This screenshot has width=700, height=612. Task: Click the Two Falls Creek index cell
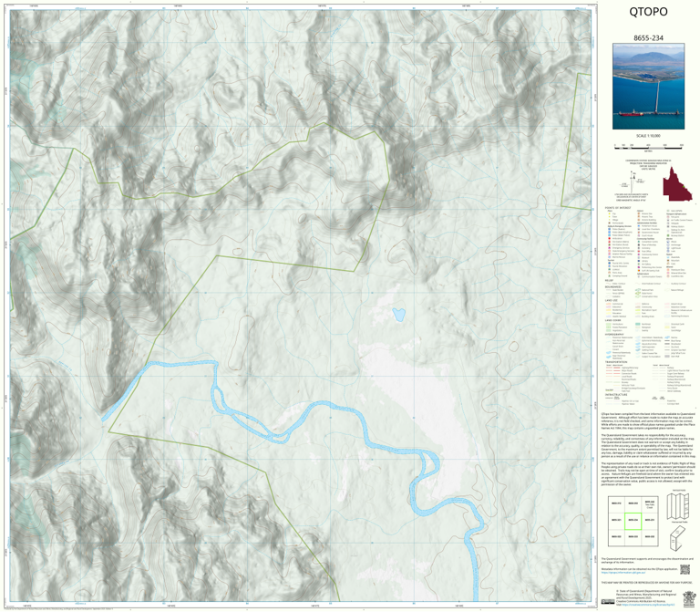650,504
